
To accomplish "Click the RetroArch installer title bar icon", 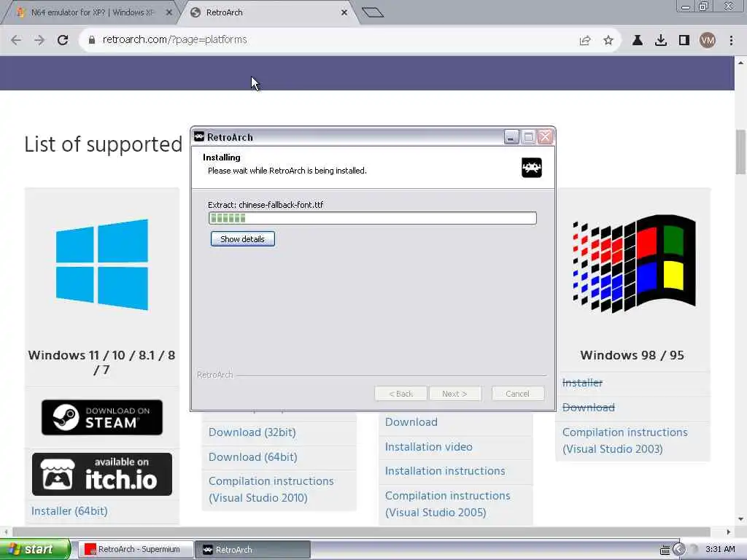I will (199, 137).
